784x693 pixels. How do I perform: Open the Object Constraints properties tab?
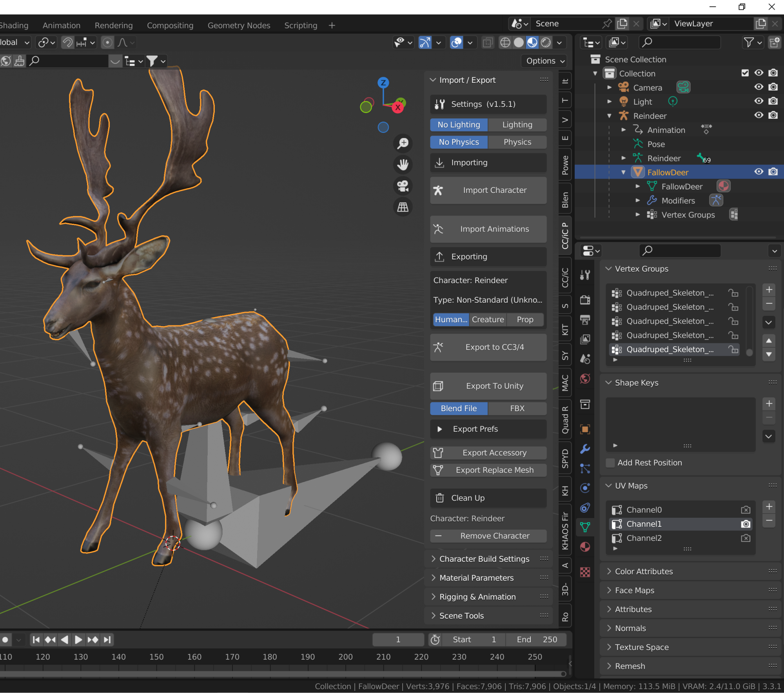[x=585, y=508]
